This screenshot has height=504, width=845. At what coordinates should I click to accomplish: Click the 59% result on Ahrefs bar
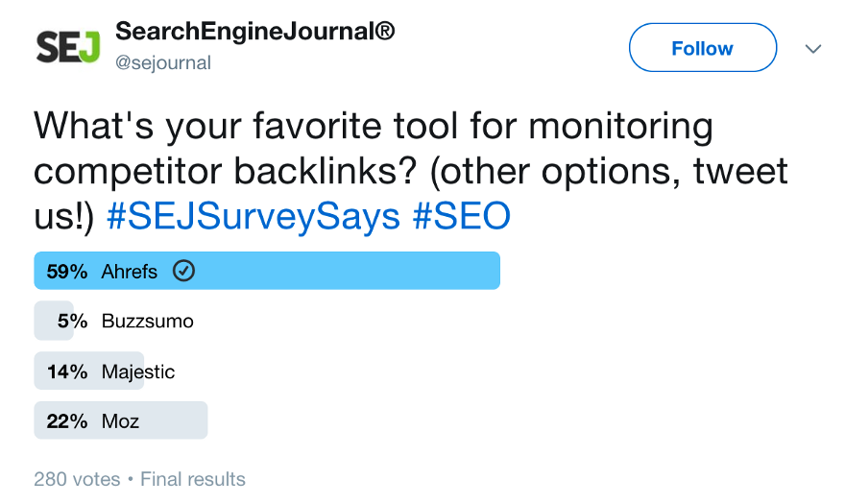coord(67,272)
